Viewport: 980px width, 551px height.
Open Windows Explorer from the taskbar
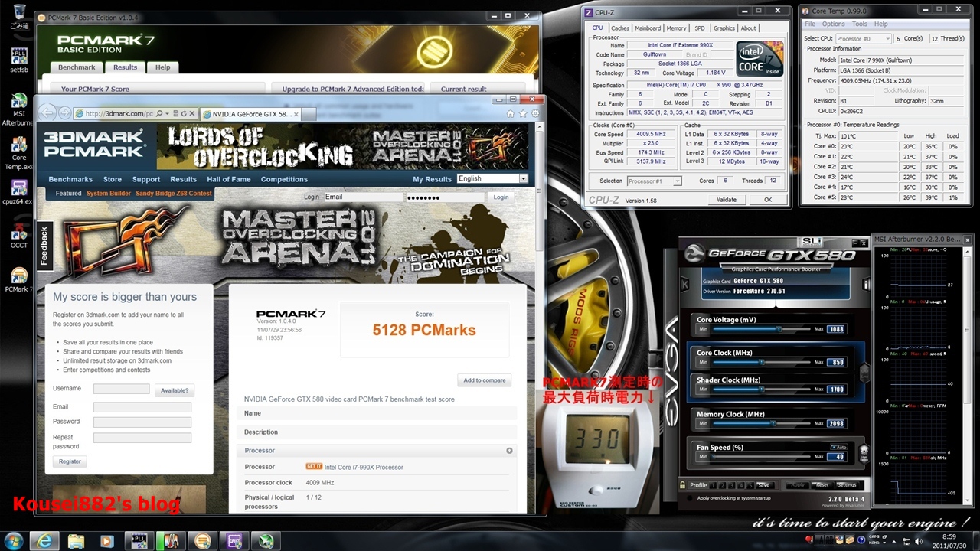(77, 541)
